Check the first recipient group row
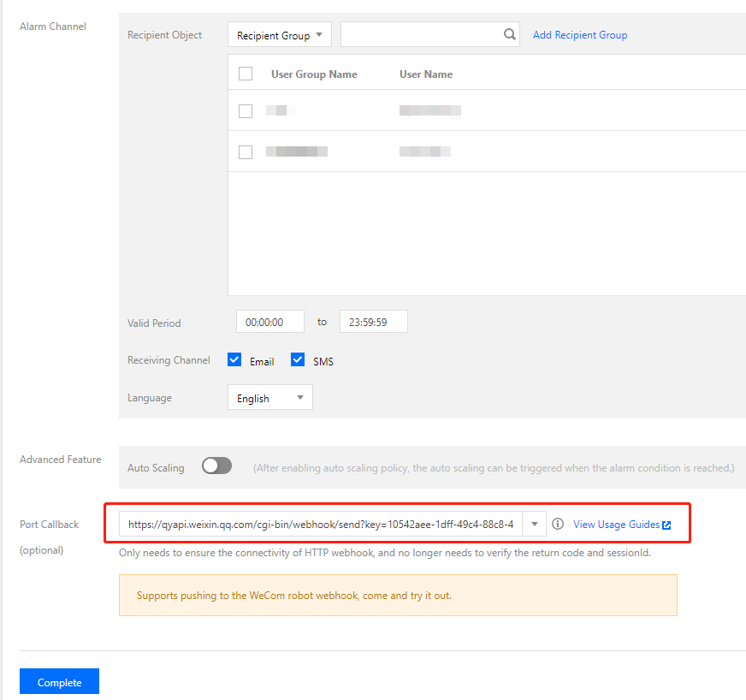 coord(246,110)
